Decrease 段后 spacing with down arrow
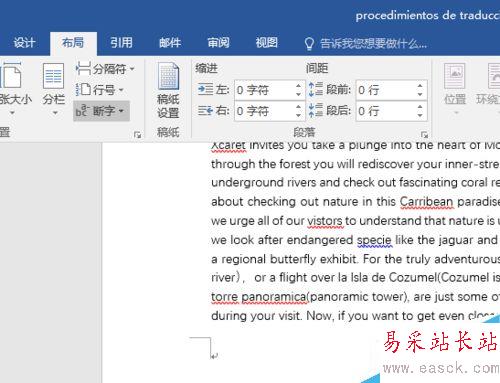The height and width of the screenshot is (383, 500). [420, 115]
